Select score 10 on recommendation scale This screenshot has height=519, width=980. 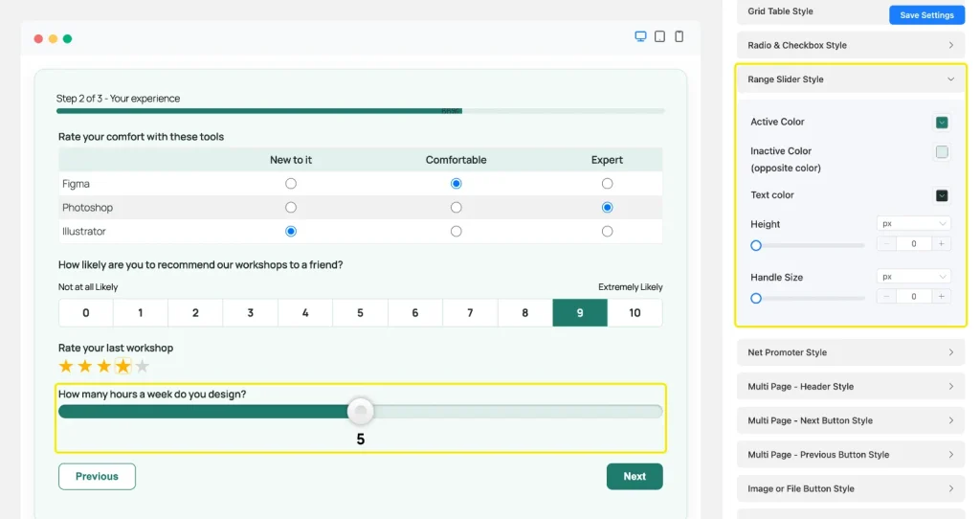(x=635, y=313)
